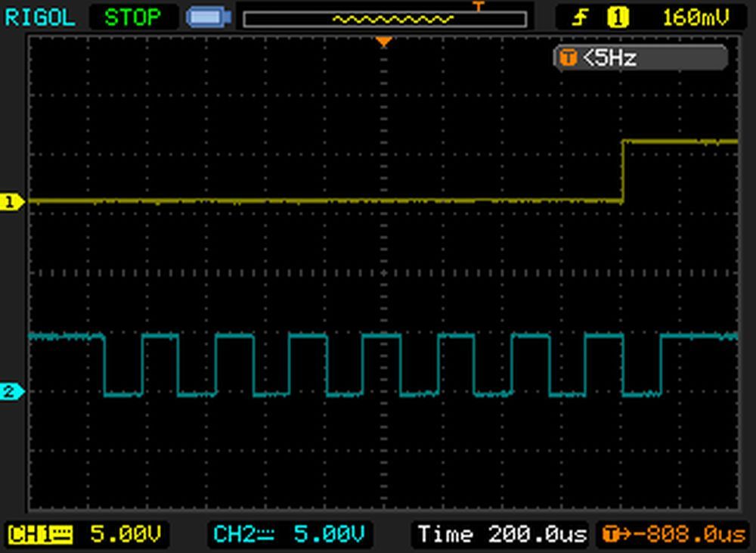The image size is (756, 553).
Task: Click the yellow CH1 rising step edge
Action: [623, 171]
